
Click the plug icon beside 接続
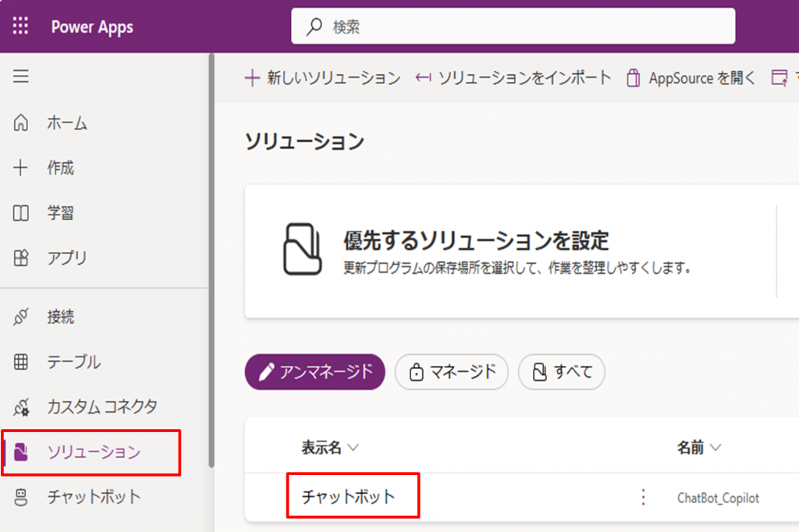(x=21, y=317)
